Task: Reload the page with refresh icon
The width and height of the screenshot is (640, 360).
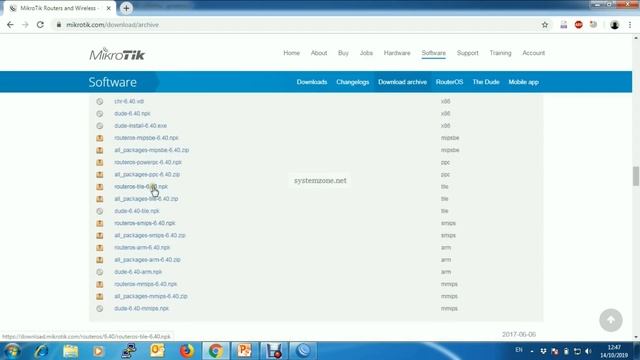Action: click(40, 25)
